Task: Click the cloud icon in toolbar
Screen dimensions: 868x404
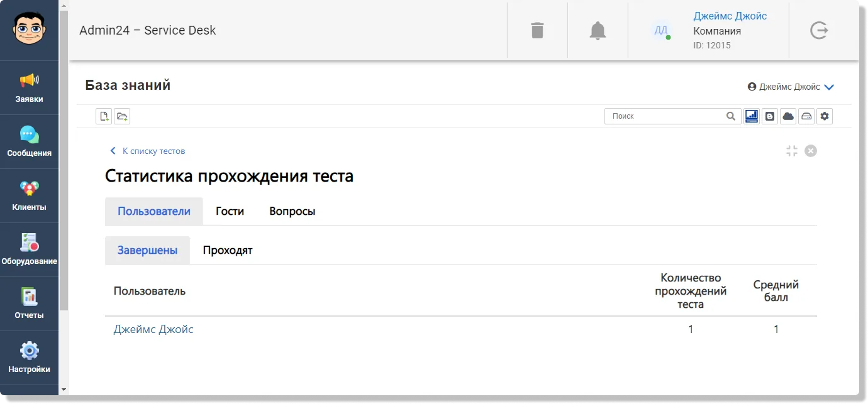Action: [788, 116]
